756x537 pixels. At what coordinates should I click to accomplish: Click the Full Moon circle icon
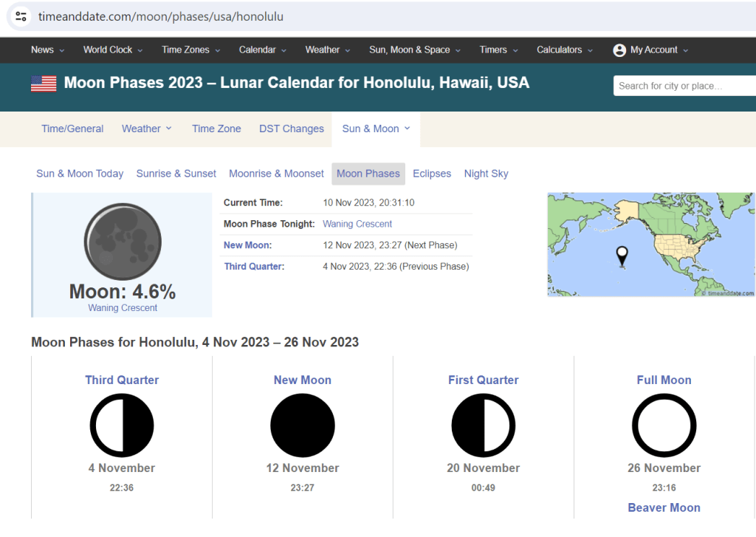pos(664,425)
